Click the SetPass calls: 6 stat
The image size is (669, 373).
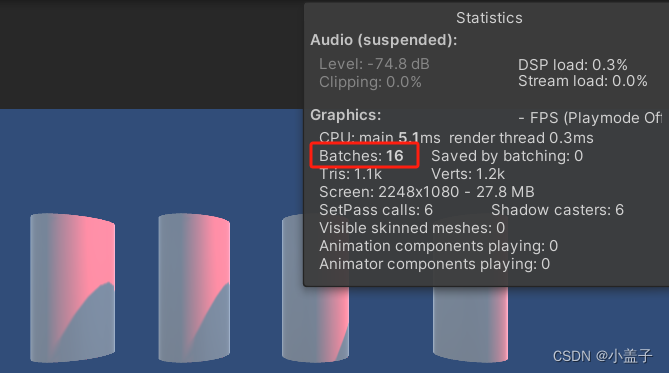pos(376,210)
